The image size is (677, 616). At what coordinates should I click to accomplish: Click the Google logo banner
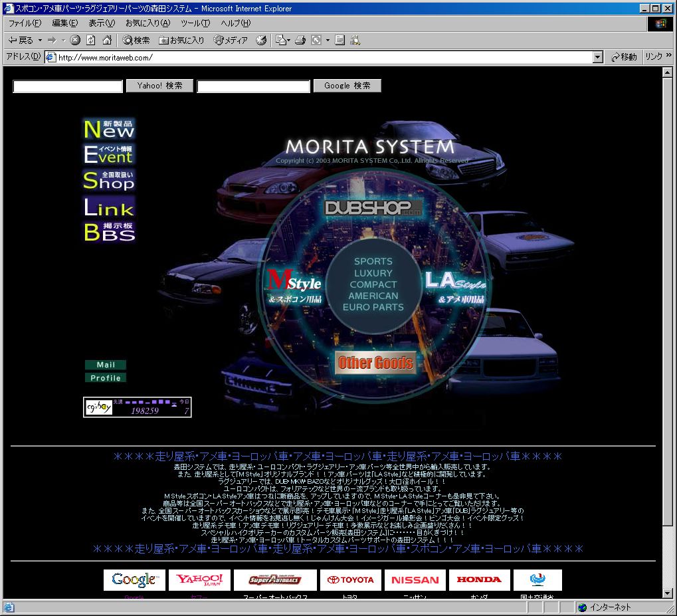[x=134, y=579]
